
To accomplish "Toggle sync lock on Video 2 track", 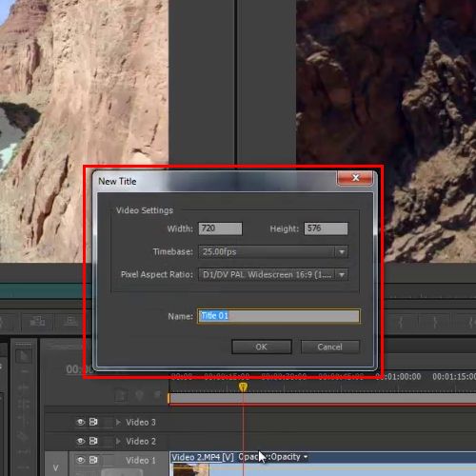I will pyautogui.click(x=93, y=441).
